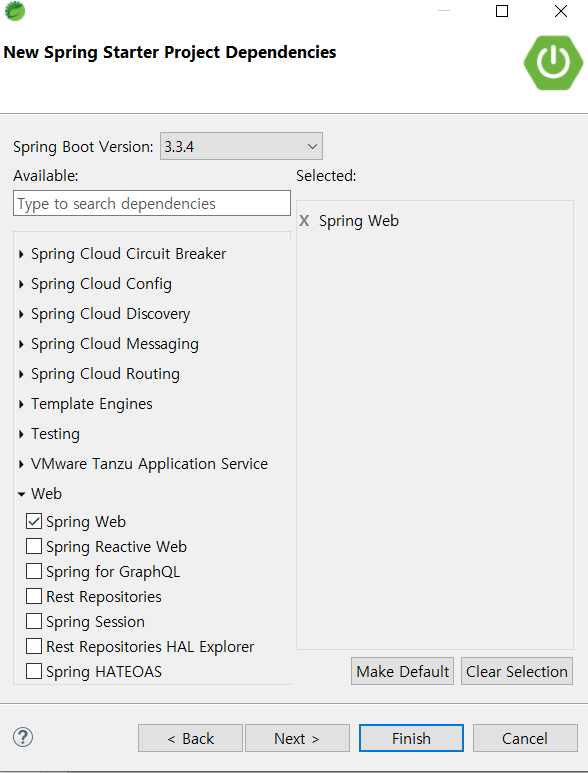Remove Spring Web using the X icon
Viewport: 588px width, 773px height.
tap(304, 221)
